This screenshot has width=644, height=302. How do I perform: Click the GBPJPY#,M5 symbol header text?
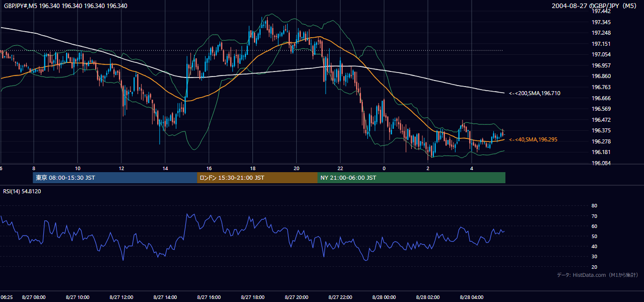point(65,6)
